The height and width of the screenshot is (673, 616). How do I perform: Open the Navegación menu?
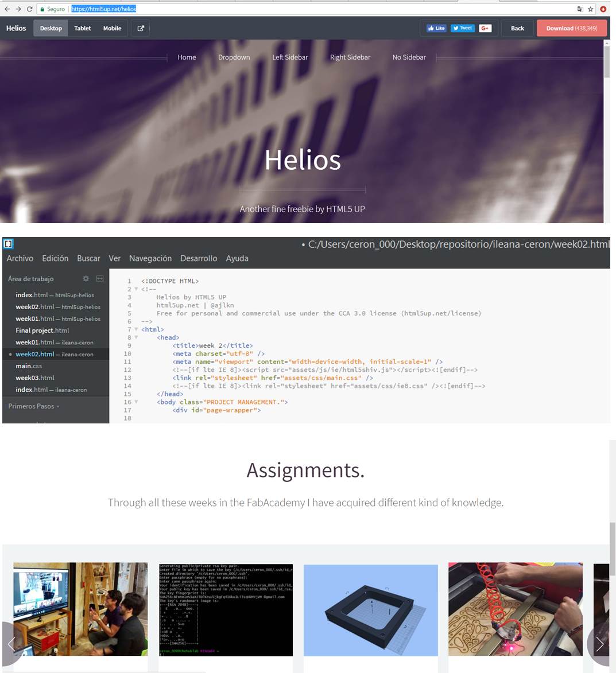150,258
